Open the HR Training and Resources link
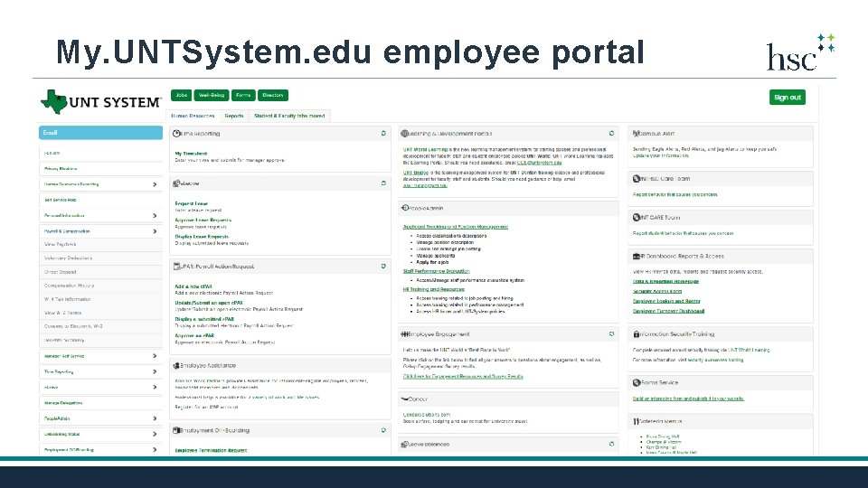 (433, 289)
